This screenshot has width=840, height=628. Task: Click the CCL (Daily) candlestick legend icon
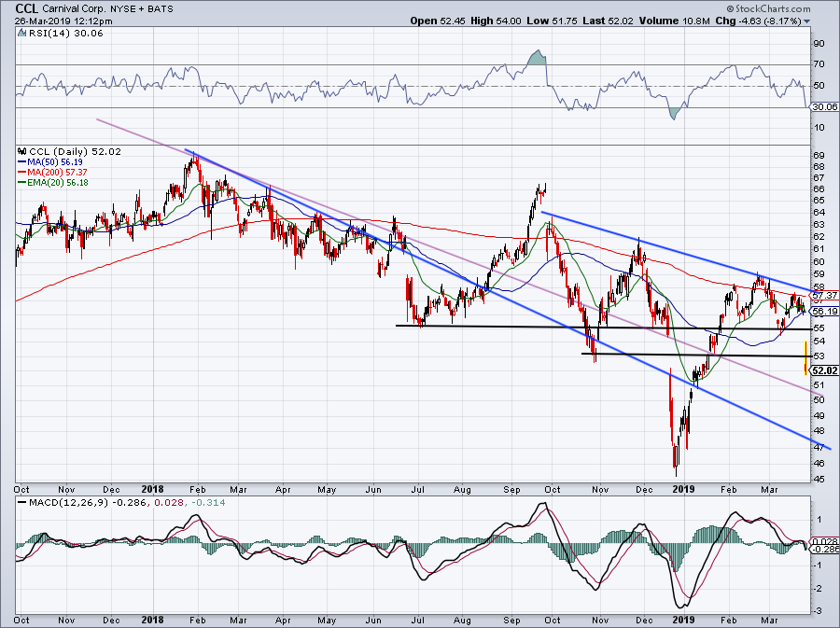(x=22, y=151)
